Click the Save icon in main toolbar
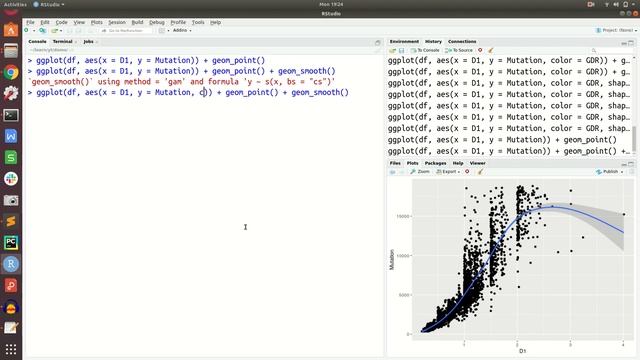This screenshot has height=360, width=640. pyautogui.click(x=69, y=31)
